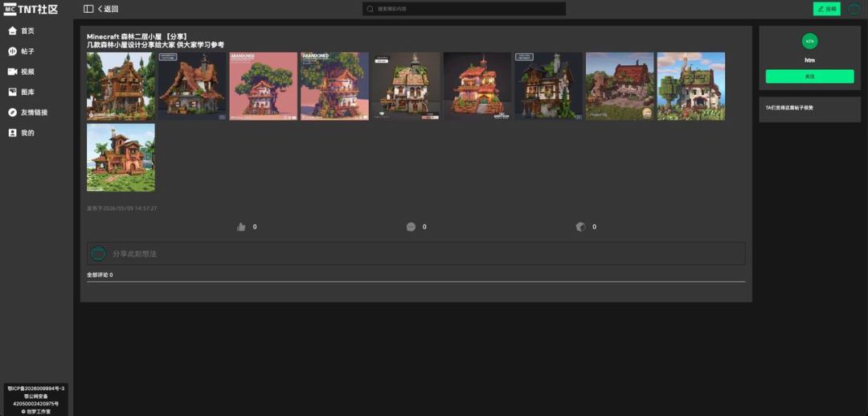Open the dark timber house with chimney thumbnail

(x=549, y=86)
